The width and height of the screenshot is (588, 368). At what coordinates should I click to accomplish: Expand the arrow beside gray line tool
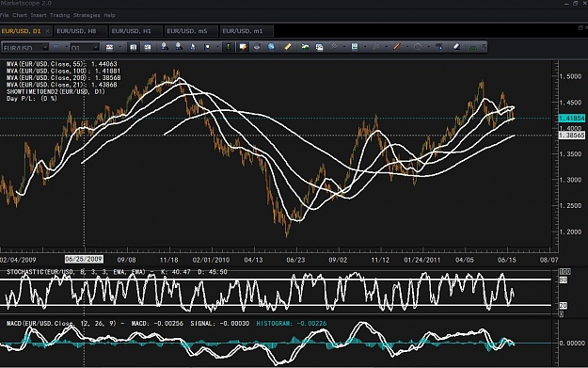tap(344, 47)
